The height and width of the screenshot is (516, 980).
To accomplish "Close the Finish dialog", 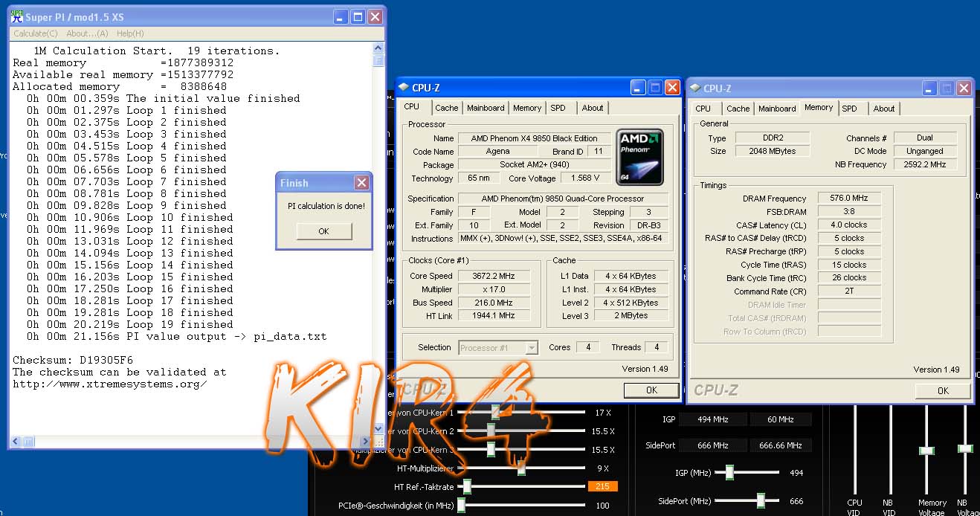I will 361,182.
